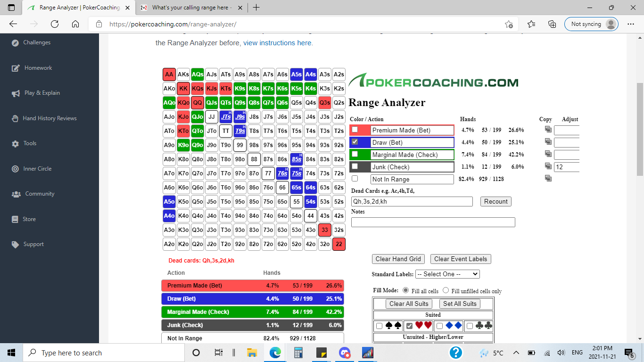Click the copy icon in the Not In Range row
Screen dimensions: 644x362
[548, 179]
